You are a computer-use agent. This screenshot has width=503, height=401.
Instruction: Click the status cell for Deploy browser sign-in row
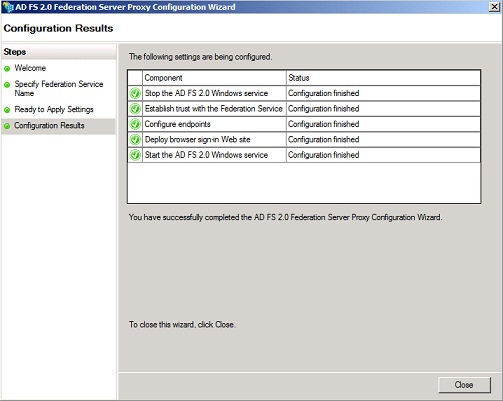tap(383, 139)
